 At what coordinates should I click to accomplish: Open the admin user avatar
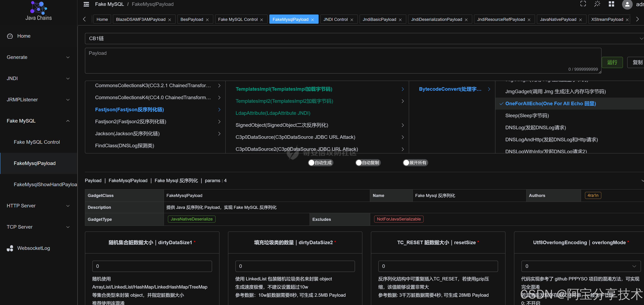[627, 4]
